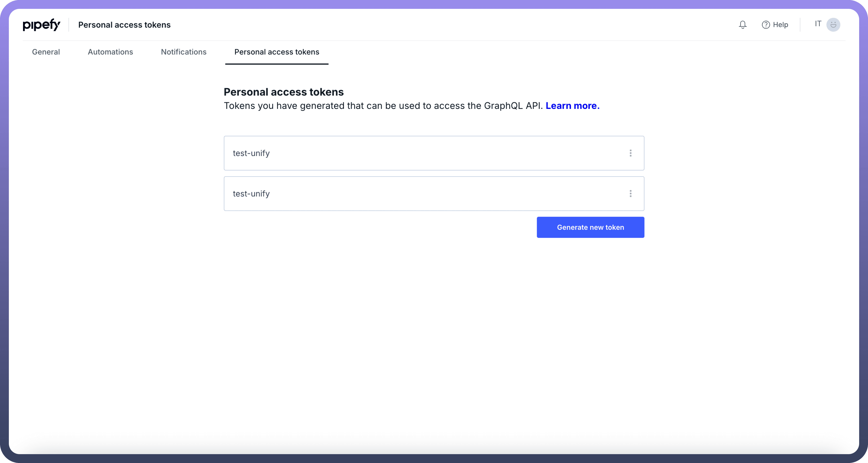This screenshot has height=463, width=868.
Task: Select the Personal access tokens tab
Action: point(277,52)
